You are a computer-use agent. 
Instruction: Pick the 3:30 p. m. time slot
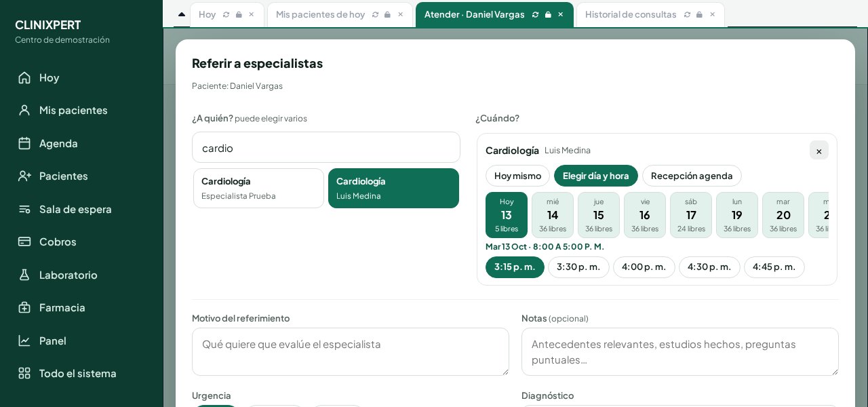(578, 267)
